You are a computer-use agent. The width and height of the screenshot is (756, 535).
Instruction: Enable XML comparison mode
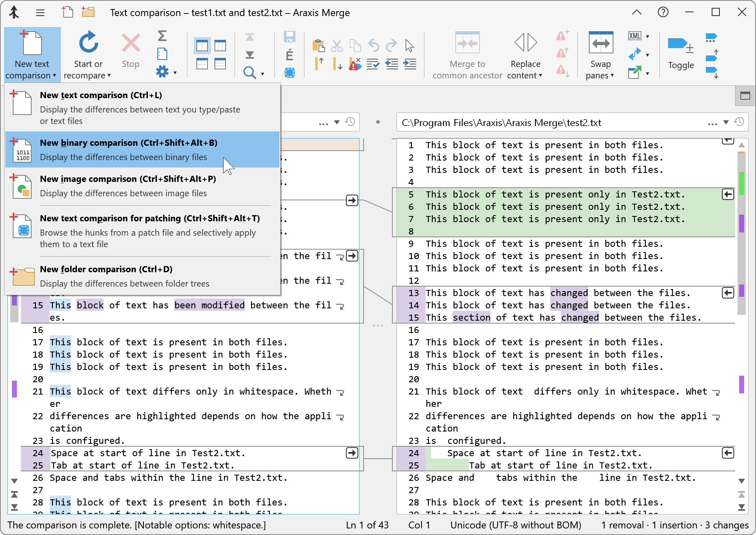(634, 36)
